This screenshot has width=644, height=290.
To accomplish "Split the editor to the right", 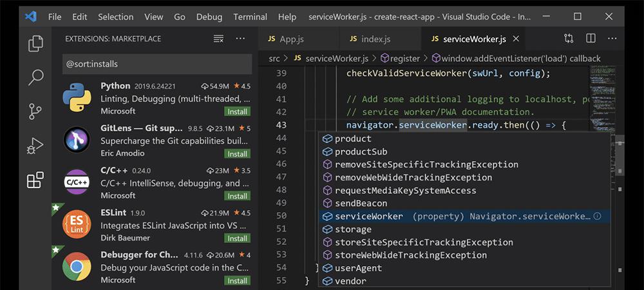I will (591, 39).
